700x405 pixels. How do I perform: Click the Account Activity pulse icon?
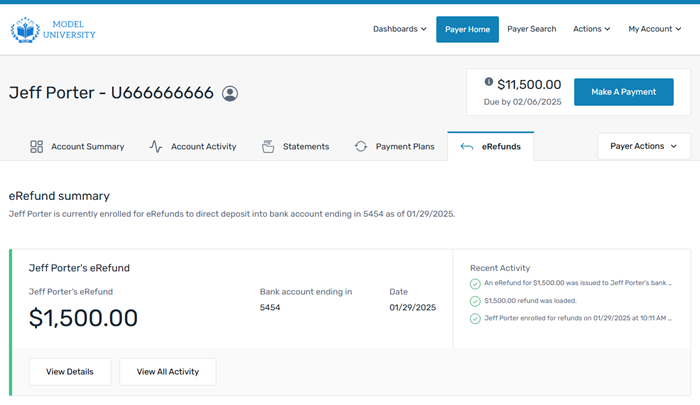156,146
